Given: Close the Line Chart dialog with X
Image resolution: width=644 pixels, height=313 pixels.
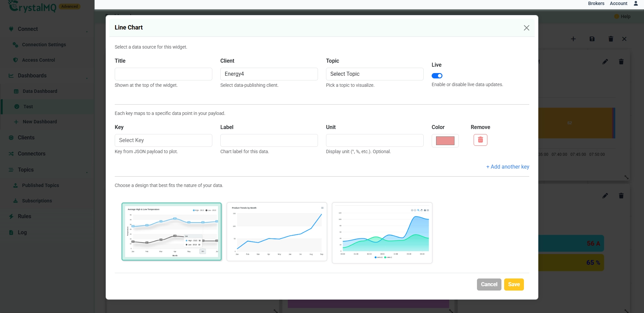Looking at the screenshot, I should click(x=527, y=28).
